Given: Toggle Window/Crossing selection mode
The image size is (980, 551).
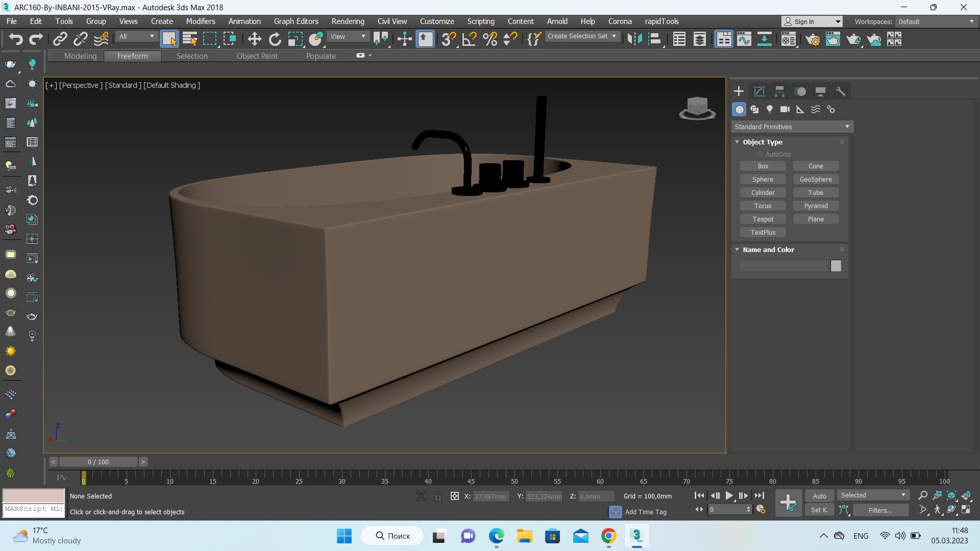Looking at the screenshot, I should 230,39.
